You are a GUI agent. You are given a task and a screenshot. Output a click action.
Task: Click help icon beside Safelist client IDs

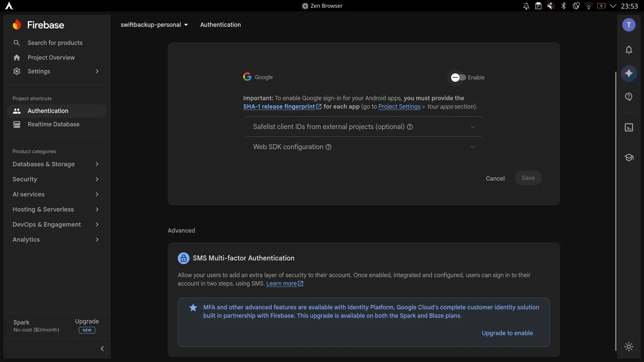point(410,127)
